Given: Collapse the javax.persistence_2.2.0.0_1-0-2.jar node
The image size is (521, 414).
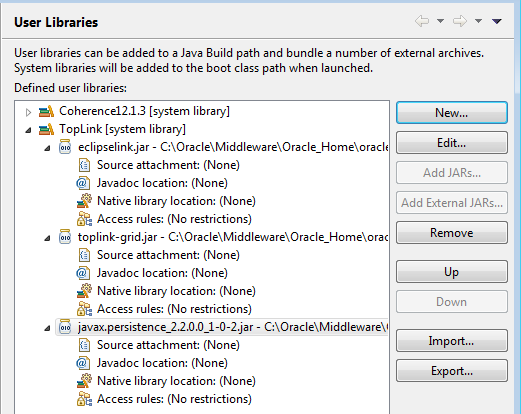Looking at the screenshot, I should [x=48, y=328].
